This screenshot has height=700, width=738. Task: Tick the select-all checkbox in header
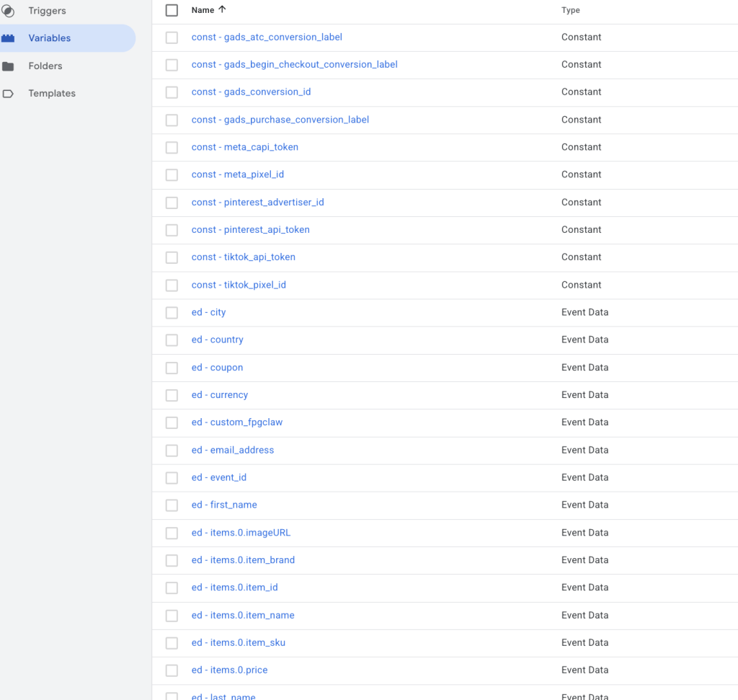coord(172,10)
